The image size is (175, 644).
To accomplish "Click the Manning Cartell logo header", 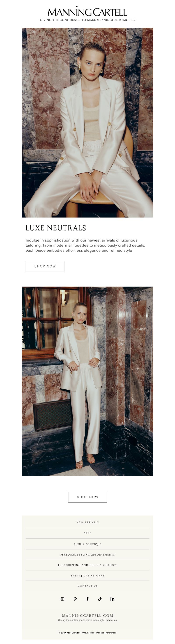I will (x=87, y=14).
